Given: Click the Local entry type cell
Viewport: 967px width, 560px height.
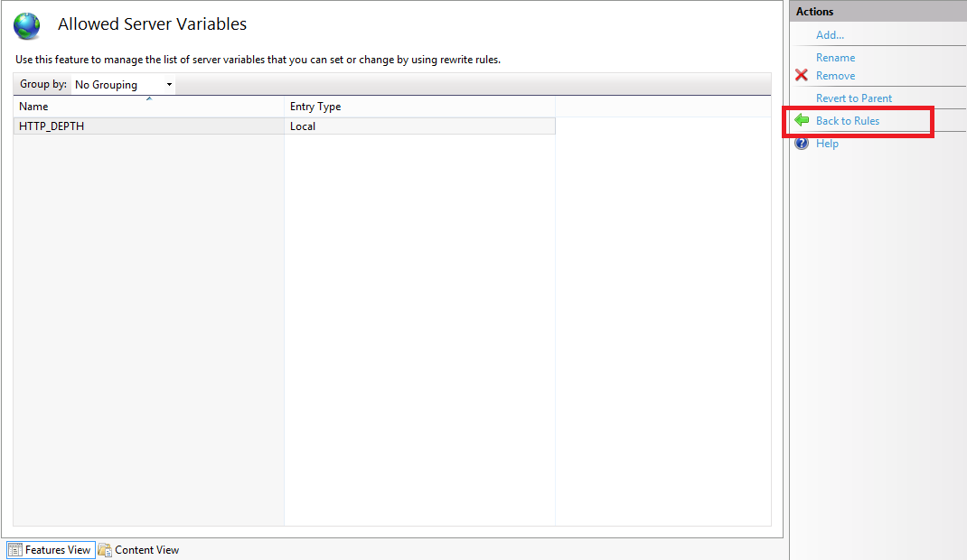Looking at the screenshot, I should (x=303, y=126).
